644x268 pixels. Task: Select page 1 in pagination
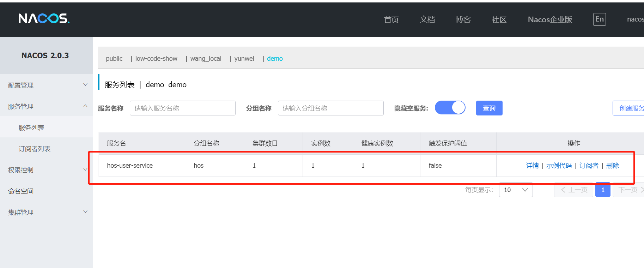click(603, 190)
